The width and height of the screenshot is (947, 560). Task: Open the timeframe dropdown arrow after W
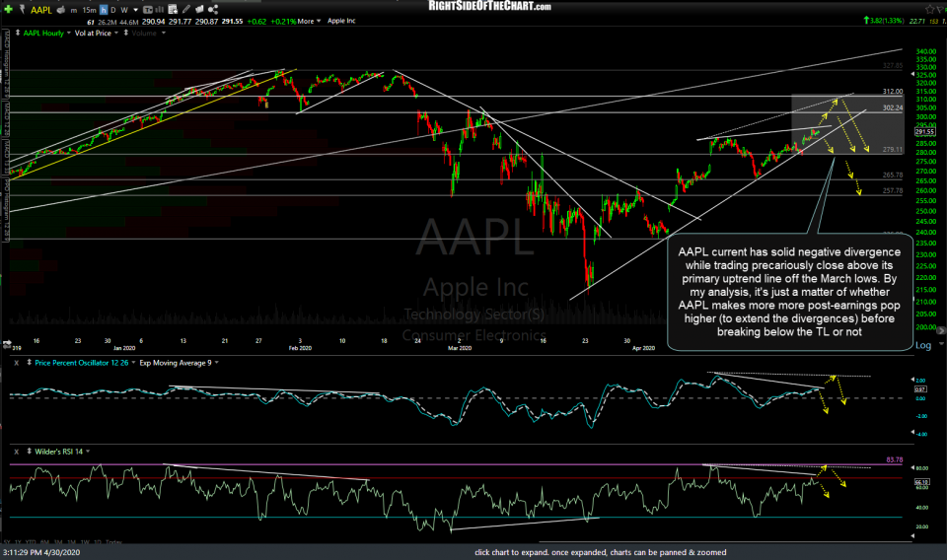(135, 10)
